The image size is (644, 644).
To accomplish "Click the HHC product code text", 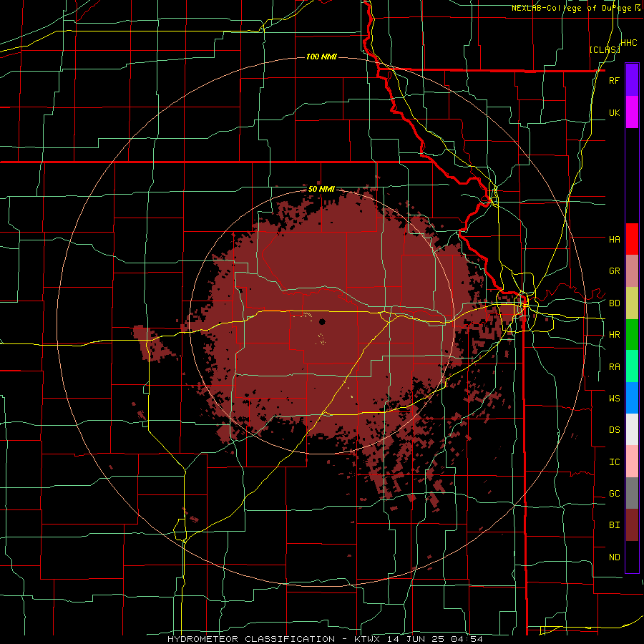I will [x=629, y=43].
